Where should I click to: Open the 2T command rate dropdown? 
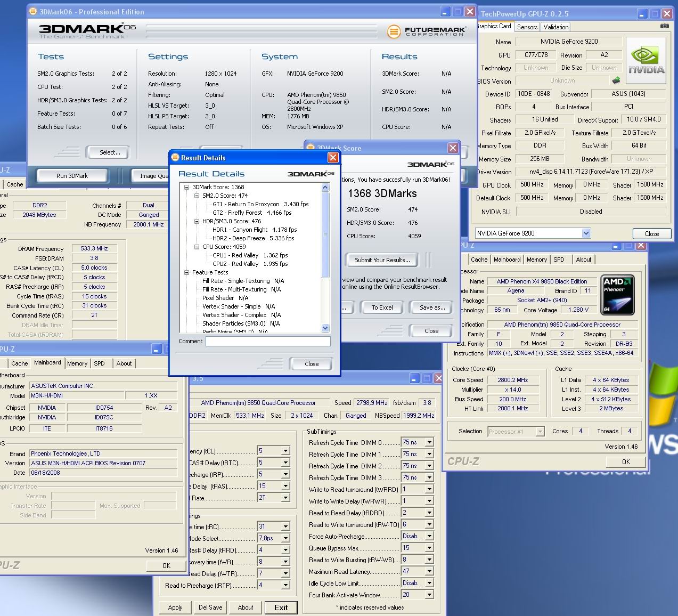(x=285, y=498)
